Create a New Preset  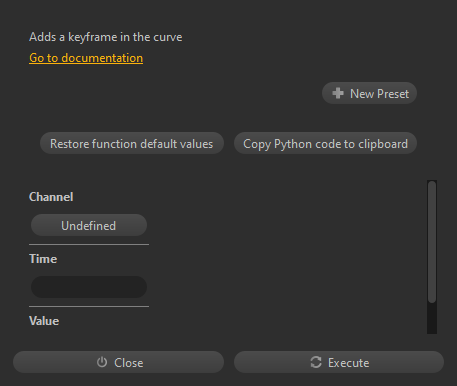click(369, 93)
